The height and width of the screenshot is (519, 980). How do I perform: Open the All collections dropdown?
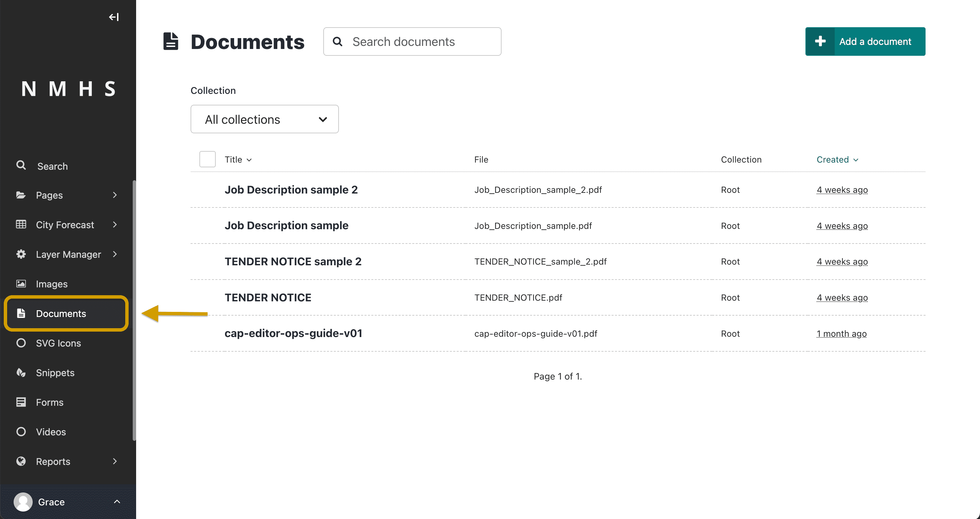[264, 119]
